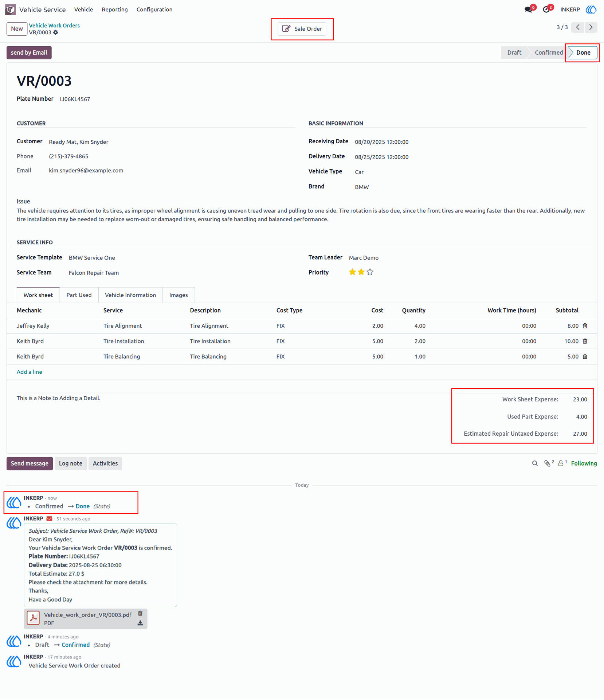Open the Service Team field Falcon Repair Team

point(94,273)
